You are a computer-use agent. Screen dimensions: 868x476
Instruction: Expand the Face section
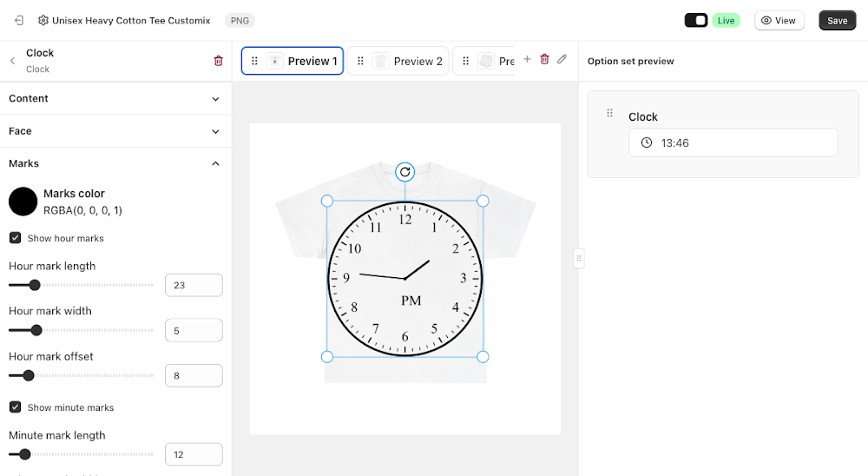point(115,131)
